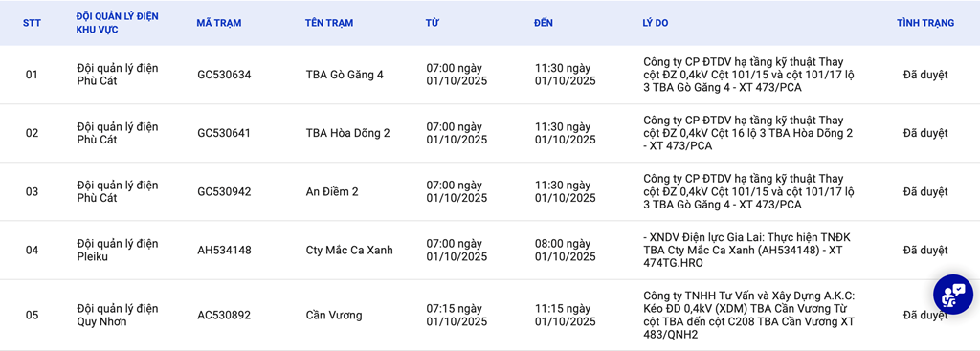This screenshot has height=351, width=980.
Task: Select station code GC530634
Action: click(224, 75)
